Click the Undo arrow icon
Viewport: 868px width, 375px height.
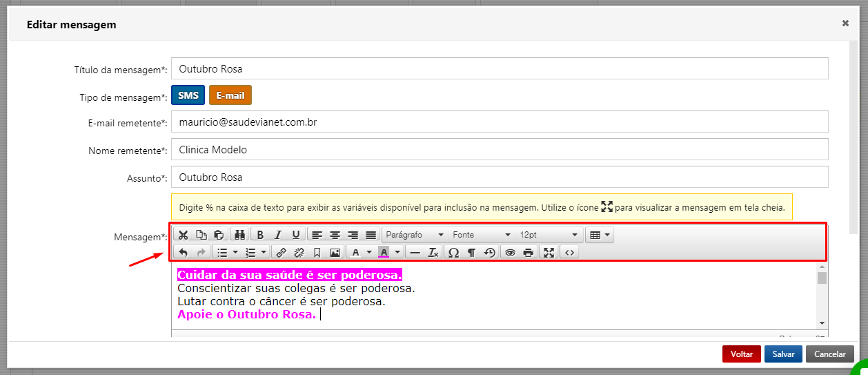pos(183,253)
